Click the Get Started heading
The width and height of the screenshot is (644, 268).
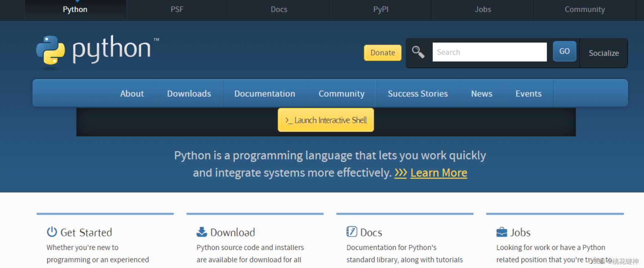pos(86,232)
